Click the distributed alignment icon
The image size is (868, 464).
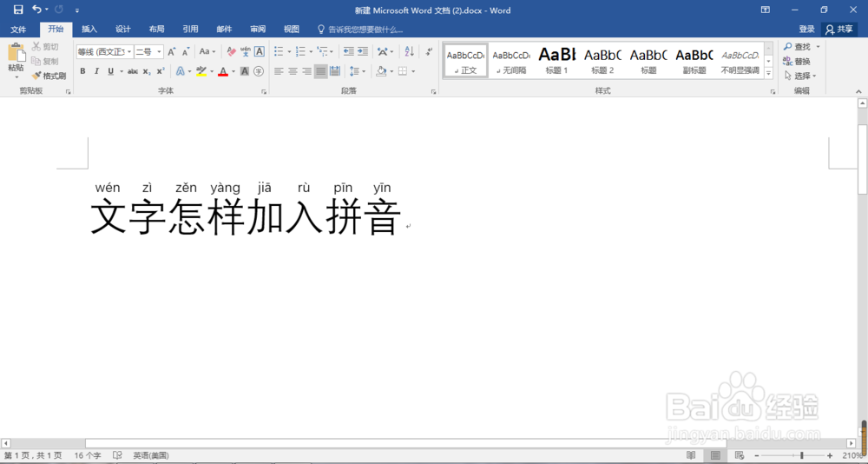[334, 71]
